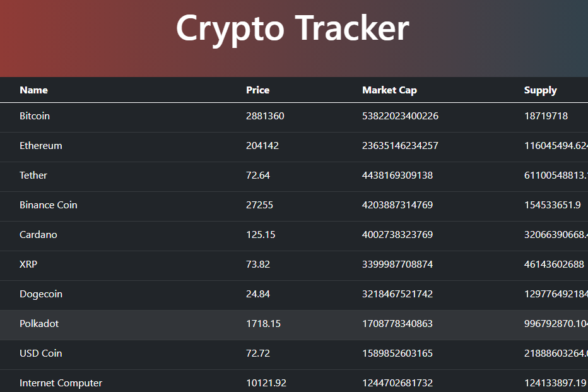Click Bitcoin's price value 2881360
The height and width of the screenshot is (392, 588).
coord(265,116)
